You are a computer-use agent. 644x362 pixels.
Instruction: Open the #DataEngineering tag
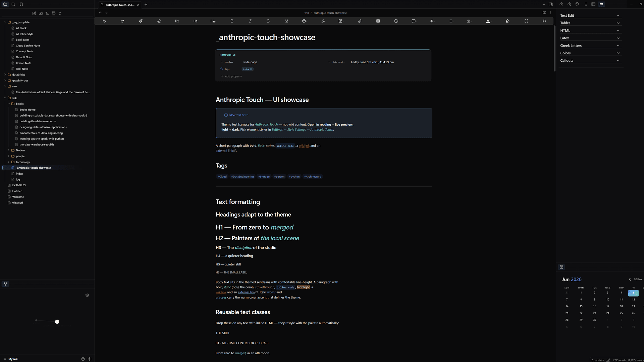(242, 177)
